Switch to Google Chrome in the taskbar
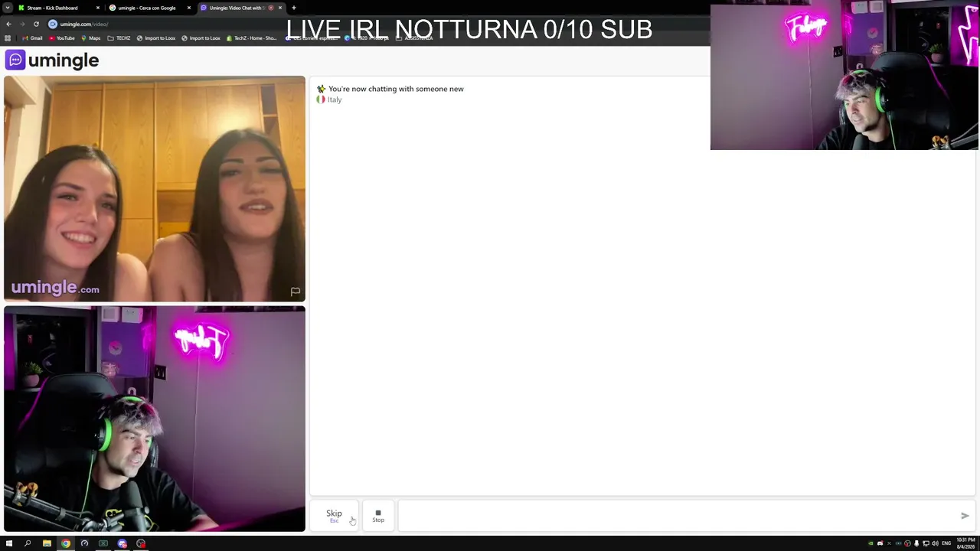Image resolution: width=980 pixels, height=551 pixels. click(x=66, y=543)
